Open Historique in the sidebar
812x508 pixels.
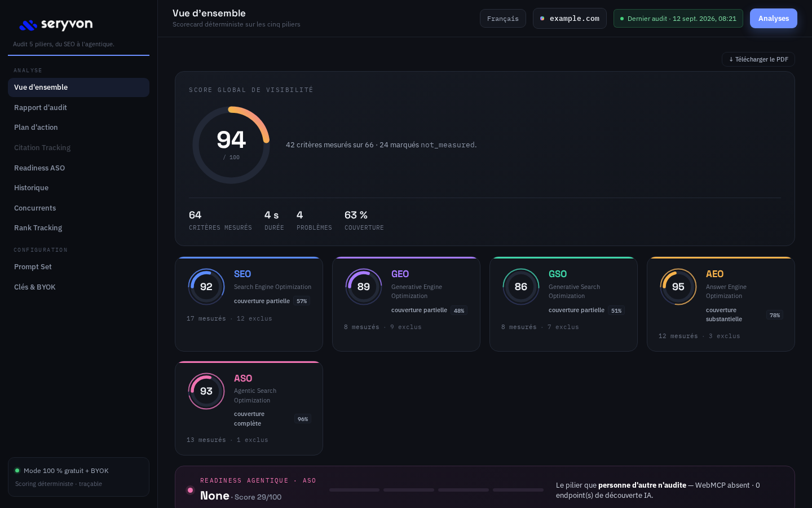[78, 188]
